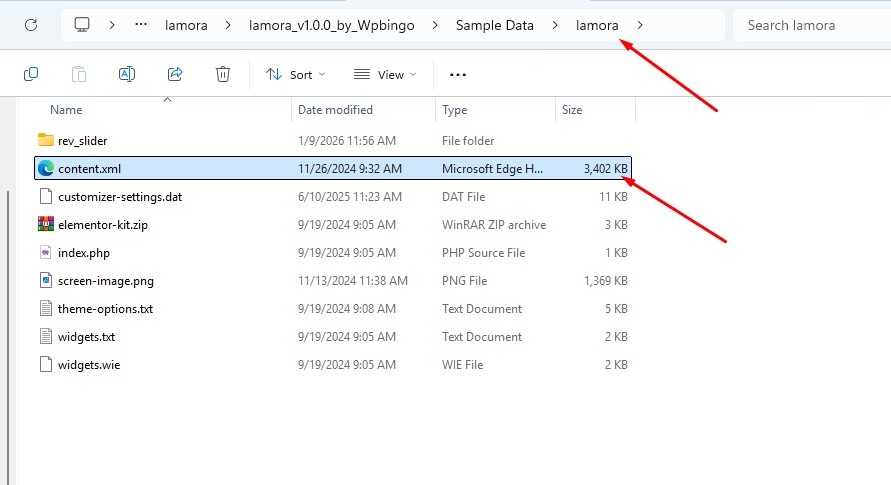Select the screen-image.png file
Screen dimensions: 891x485
333,281
